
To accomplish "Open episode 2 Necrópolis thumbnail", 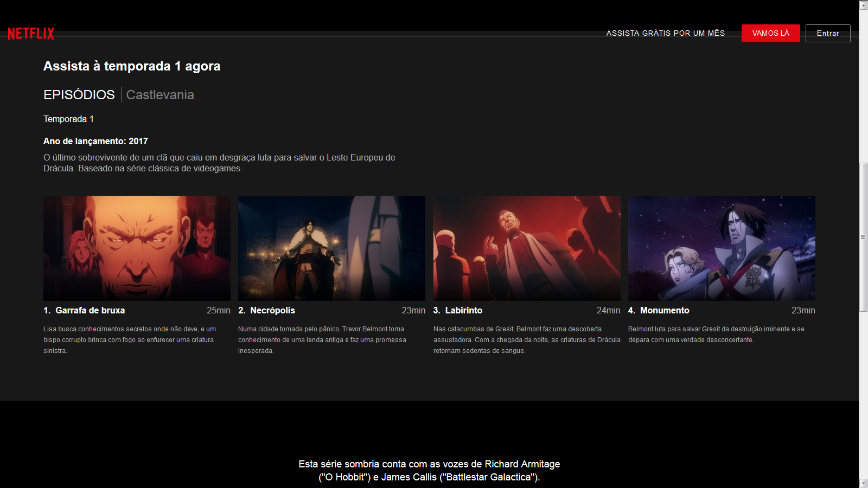I will click(x=331, y=248).
